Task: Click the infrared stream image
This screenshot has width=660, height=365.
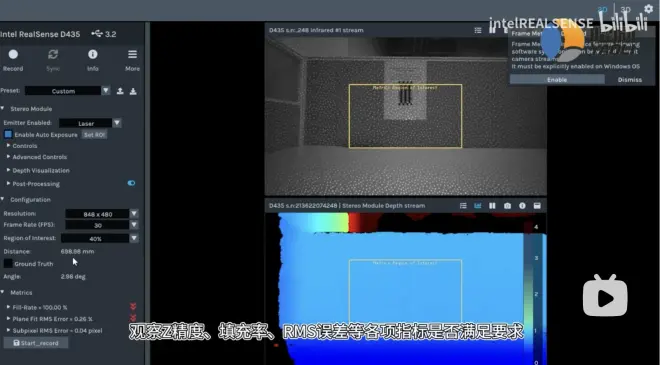Action: [x=406, y=116]
